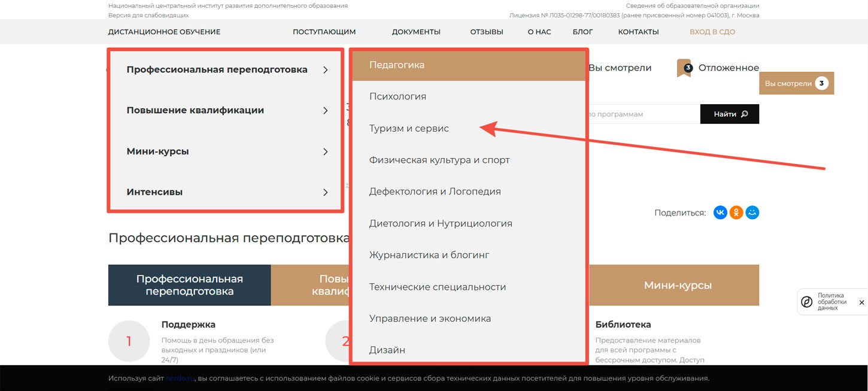
Task: Click Профессиональная переподготовка menu label
Action: coord(217,69)
